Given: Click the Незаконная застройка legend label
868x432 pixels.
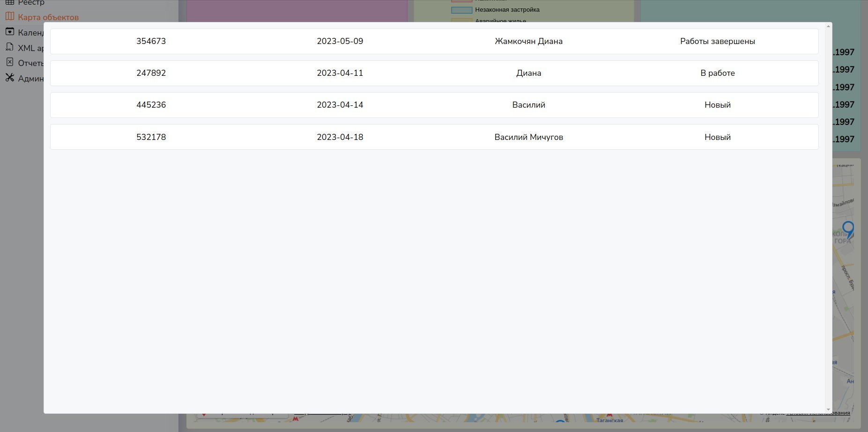Looking at the screenshot, I should click(x=507, y=10).
